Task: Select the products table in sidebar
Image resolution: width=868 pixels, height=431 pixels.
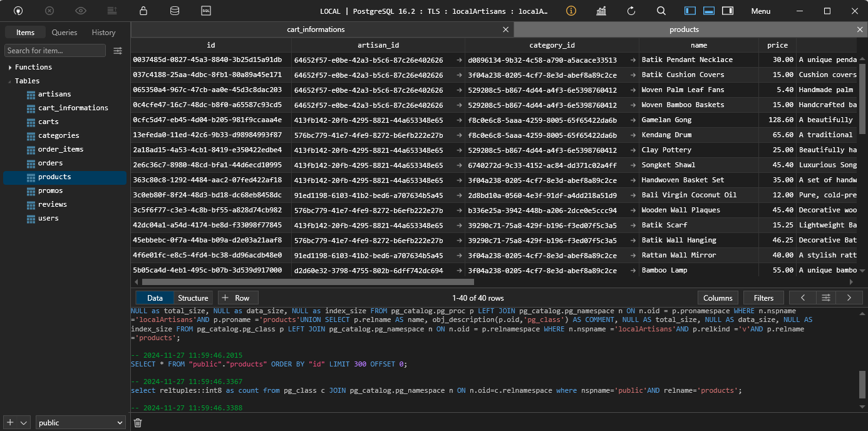Action: pos(65,177)
